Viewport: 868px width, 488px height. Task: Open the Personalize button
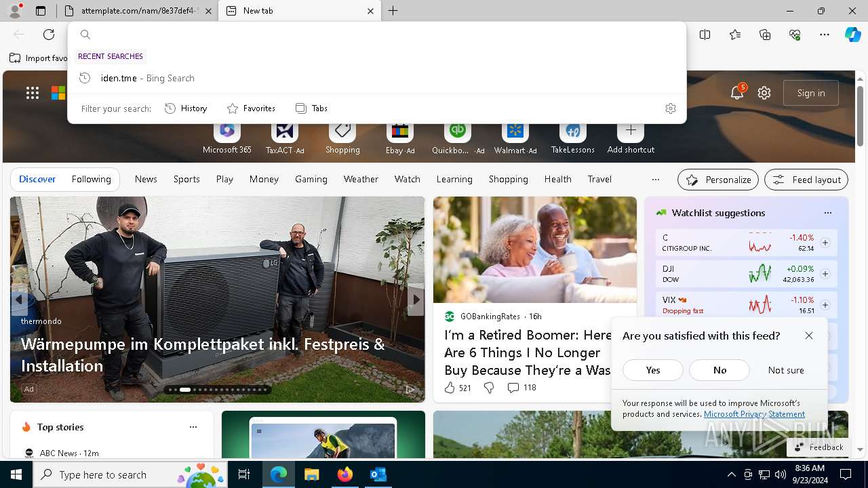(x=718, y=180)
